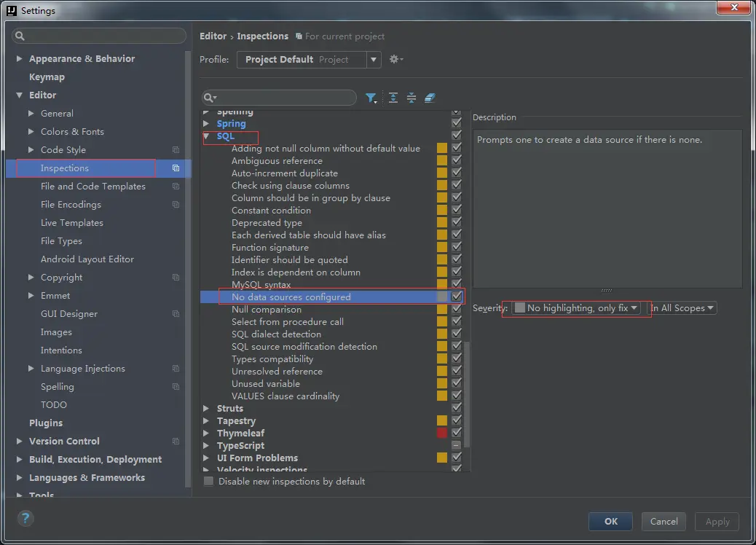Click the Apply button

(x=717, y=522)
